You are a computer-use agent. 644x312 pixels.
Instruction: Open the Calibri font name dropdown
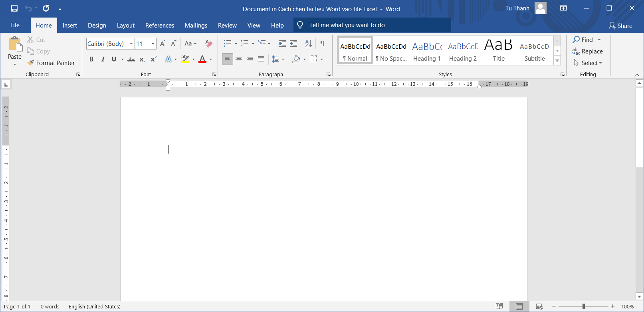click(131, 43)
